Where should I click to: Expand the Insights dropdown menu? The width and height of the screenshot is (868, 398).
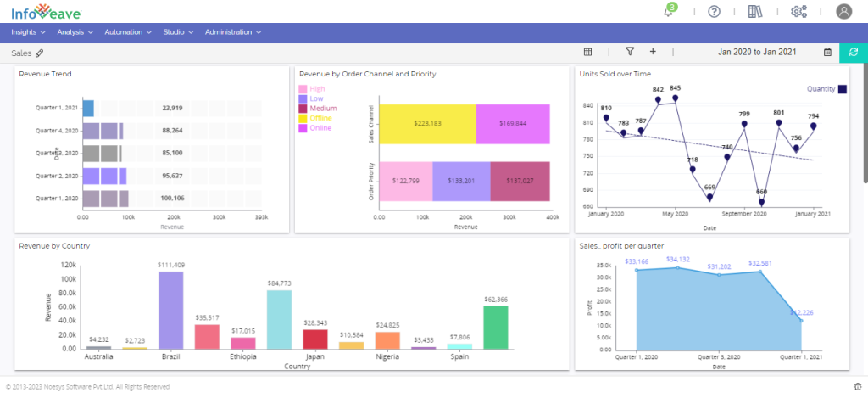click(x=30, y=32)
